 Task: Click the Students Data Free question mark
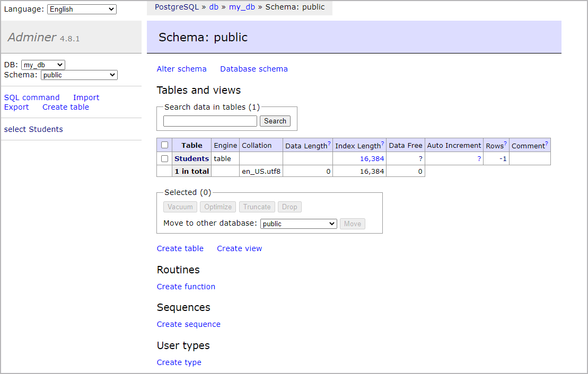(x=420, y=158)
